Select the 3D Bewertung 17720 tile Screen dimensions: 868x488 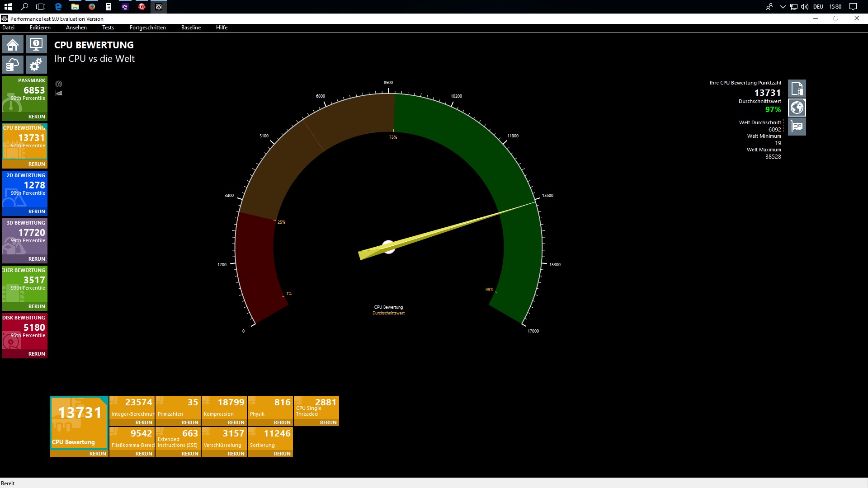click(25, 236)
